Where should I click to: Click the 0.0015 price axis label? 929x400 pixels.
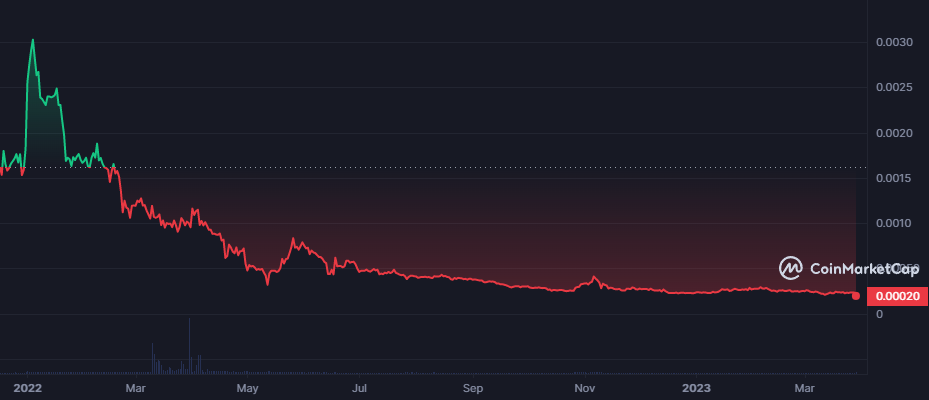coord(894,178)
